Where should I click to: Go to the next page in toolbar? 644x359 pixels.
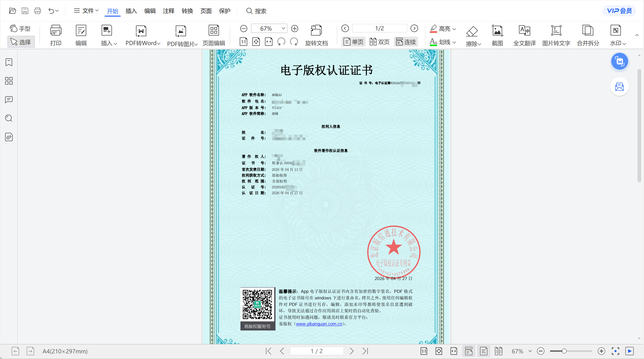pos(414,29)
